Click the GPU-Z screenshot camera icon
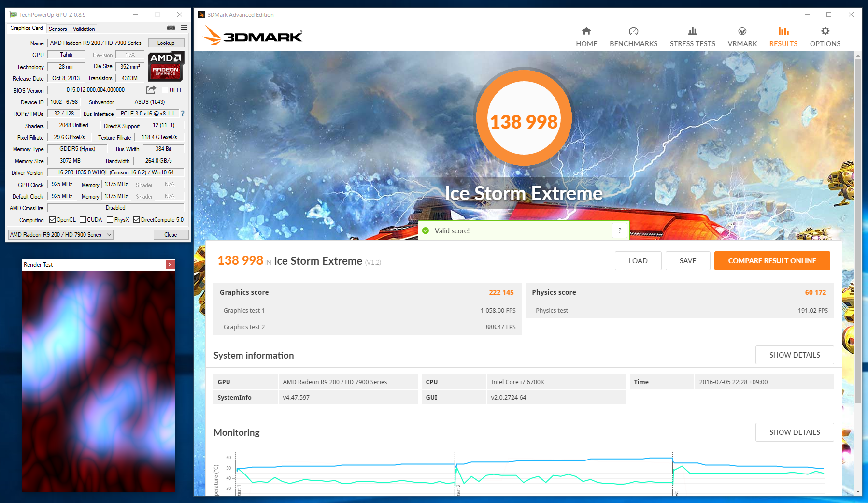Image resolution: width=868 pixels, height=503 pixels. click(x=171, y=28)
